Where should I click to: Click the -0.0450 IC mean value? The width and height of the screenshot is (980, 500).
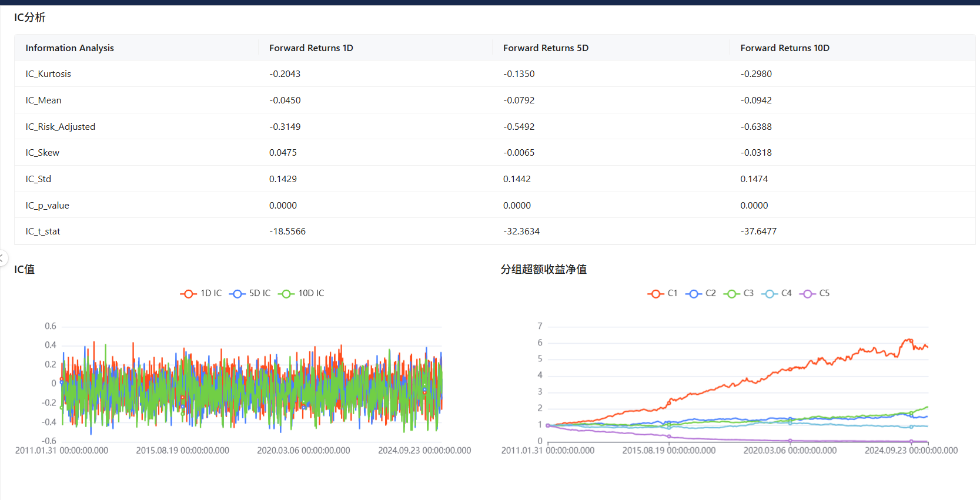click(x=285, y=100)
